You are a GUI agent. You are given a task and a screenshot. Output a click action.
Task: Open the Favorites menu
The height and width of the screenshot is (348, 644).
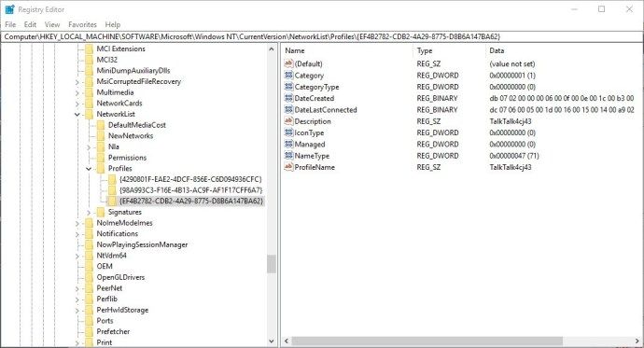pyautogui.click(x=82, y=24)
